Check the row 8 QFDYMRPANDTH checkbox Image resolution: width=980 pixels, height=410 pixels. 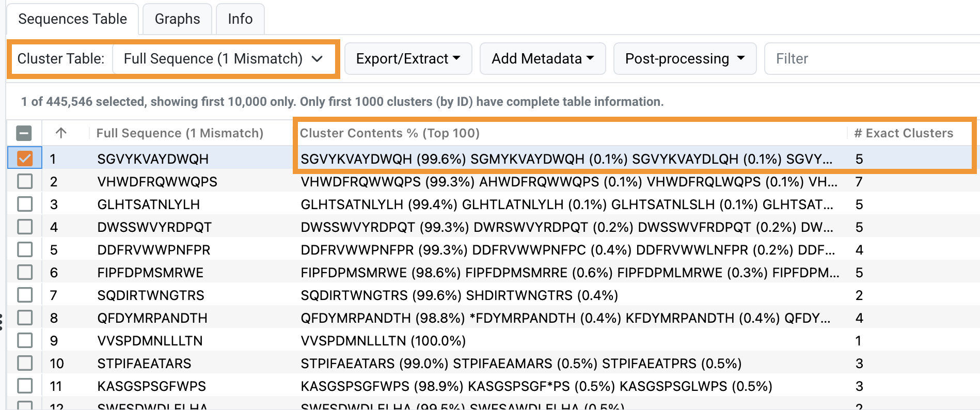coord(25,318)
